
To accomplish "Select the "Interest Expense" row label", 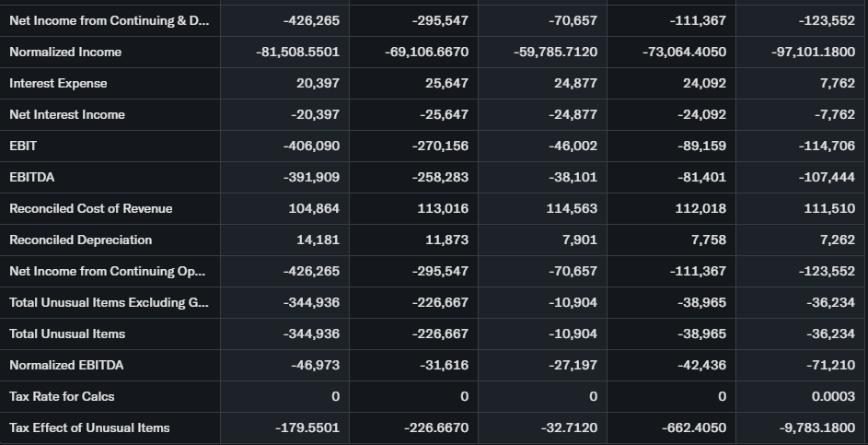I will (58, 83).
